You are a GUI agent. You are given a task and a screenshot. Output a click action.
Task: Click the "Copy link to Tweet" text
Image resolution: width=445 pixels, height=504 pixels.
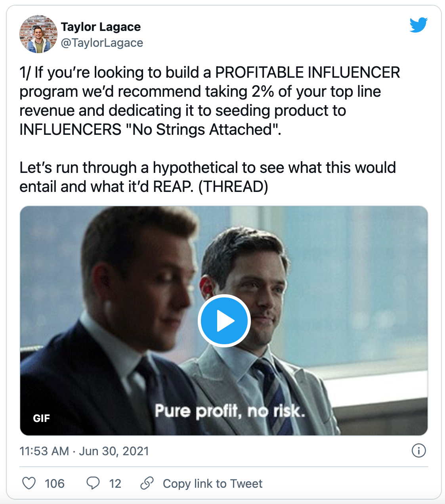click(212, 483)
